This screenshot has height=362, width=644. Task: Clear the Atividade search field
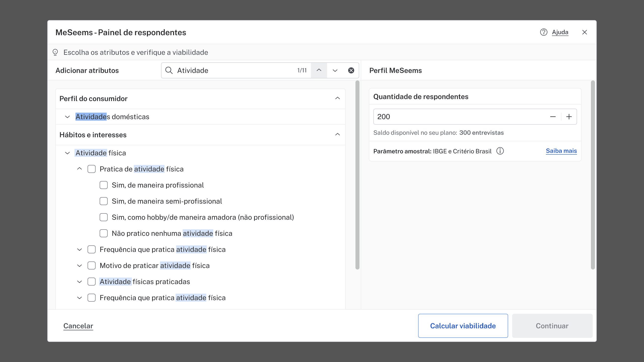[x=351, y=70]
